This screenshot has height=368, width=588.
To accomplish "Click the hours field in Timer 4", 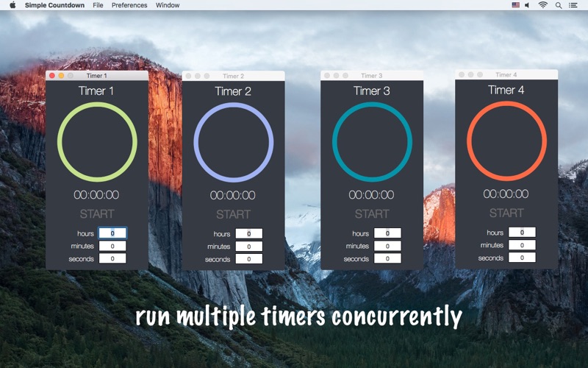I will (x=522, y=233).
